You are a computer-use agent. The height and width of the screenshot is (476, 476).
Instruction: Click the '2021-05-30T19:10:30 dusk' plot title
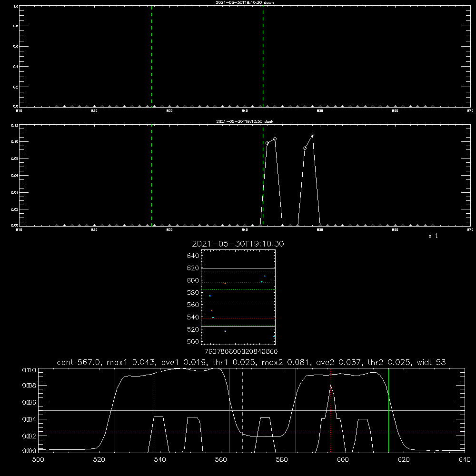[245, 121]
